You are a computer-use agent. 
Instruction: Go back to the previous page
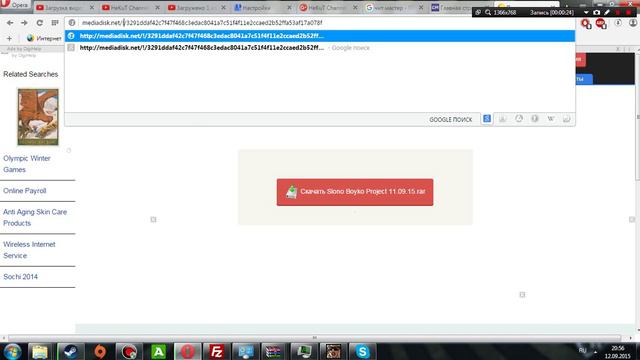coord(10,23)
